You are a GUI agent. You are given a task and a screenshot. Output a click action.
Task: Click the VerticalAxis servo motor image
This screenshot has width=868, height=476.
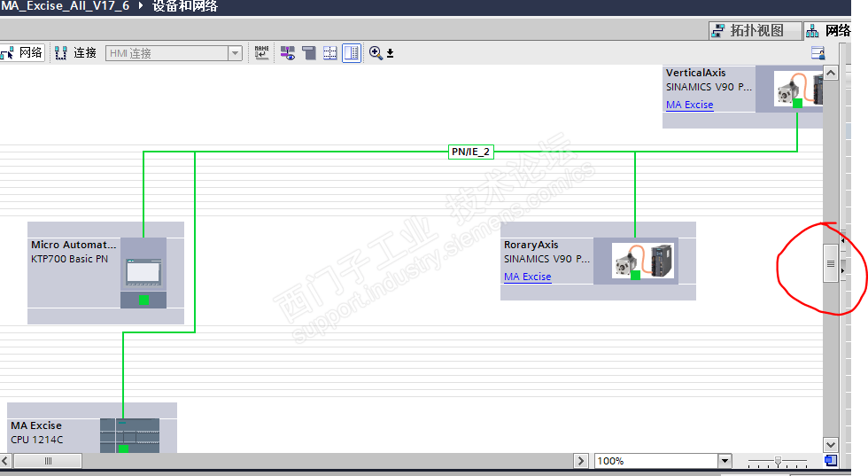click(x=798, y=88)
